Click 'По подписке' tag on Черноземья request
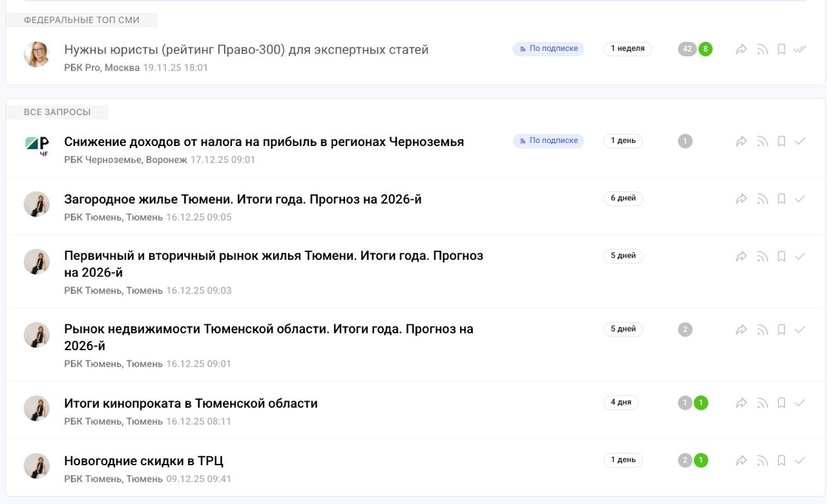Image resolution: width=827 pixels, height=504 pixels. click(x=549, y=141)
